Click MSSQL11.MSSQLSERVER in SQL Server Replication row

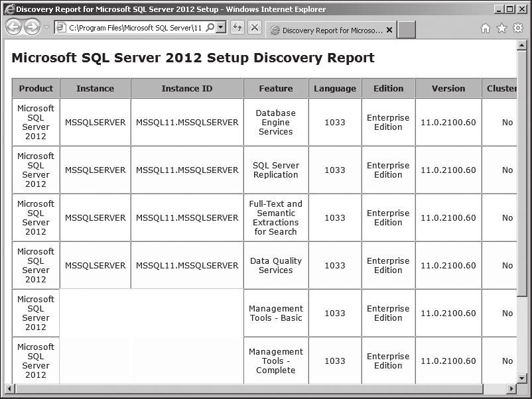pyautogui.click(x=187, y=170)
